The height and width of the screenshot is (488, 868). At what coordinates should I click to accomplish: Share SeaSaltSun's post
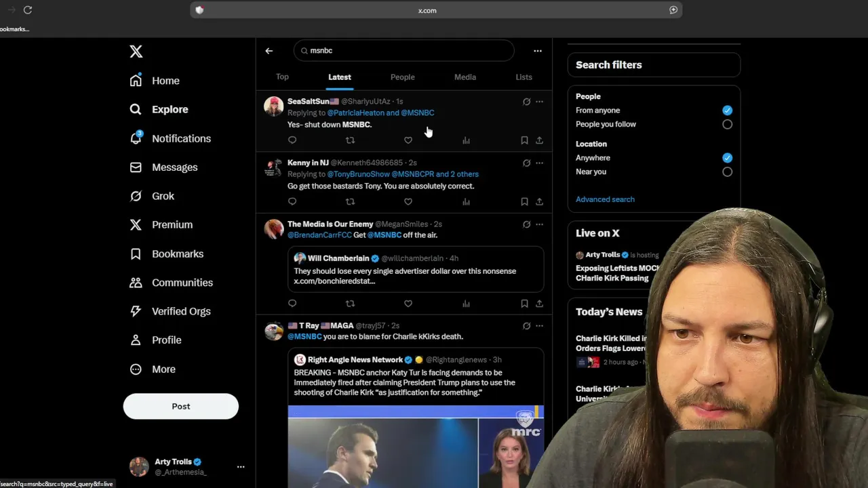pyautogui.click(x=539, y=140)
